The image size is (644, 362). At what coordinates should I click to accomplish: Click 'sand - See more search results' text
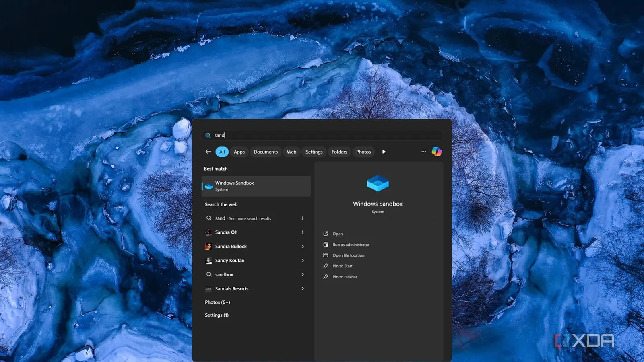pyautogui.click(x=243, y=218)
